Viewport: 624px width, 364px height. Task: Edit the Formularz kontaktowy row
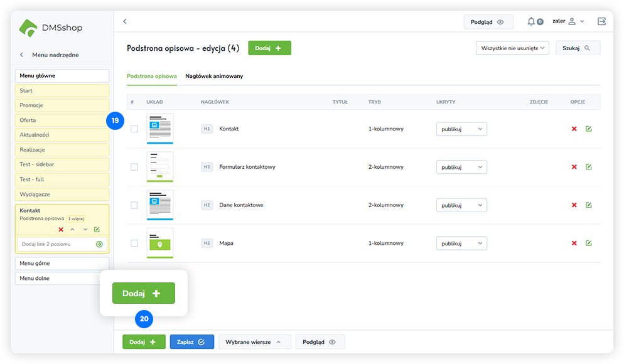click(589, 167)
